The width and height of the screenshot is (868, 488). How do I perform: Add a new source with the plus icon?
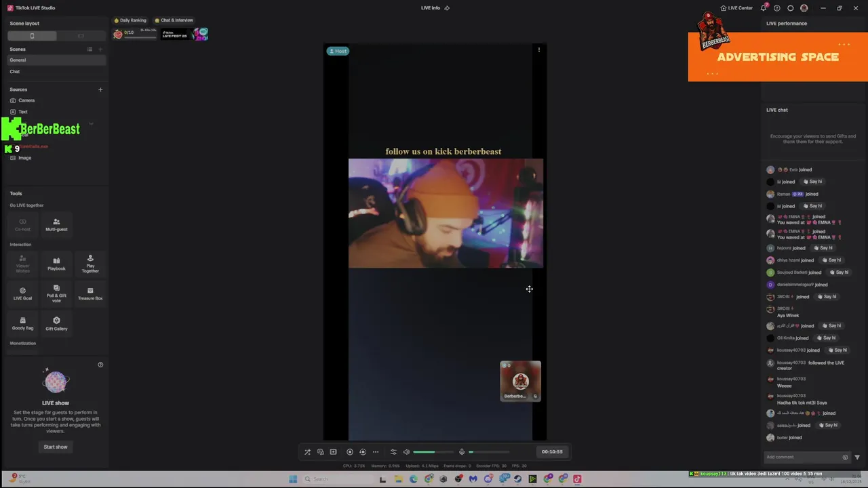(100, 89)
